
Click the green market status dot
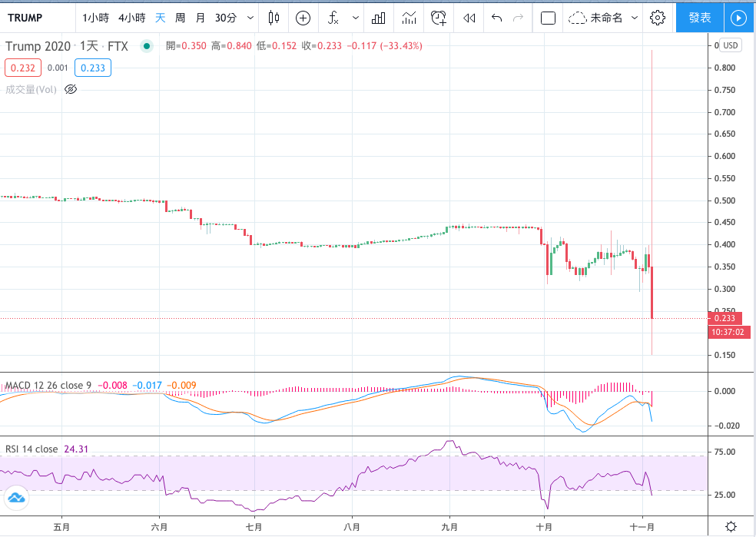(x=147, y=46)
